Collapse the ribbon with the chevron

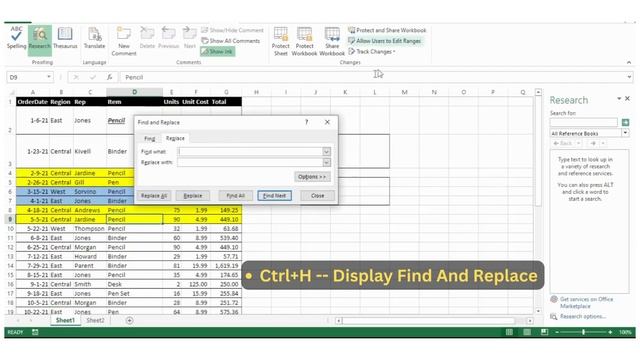click(629, 62)
